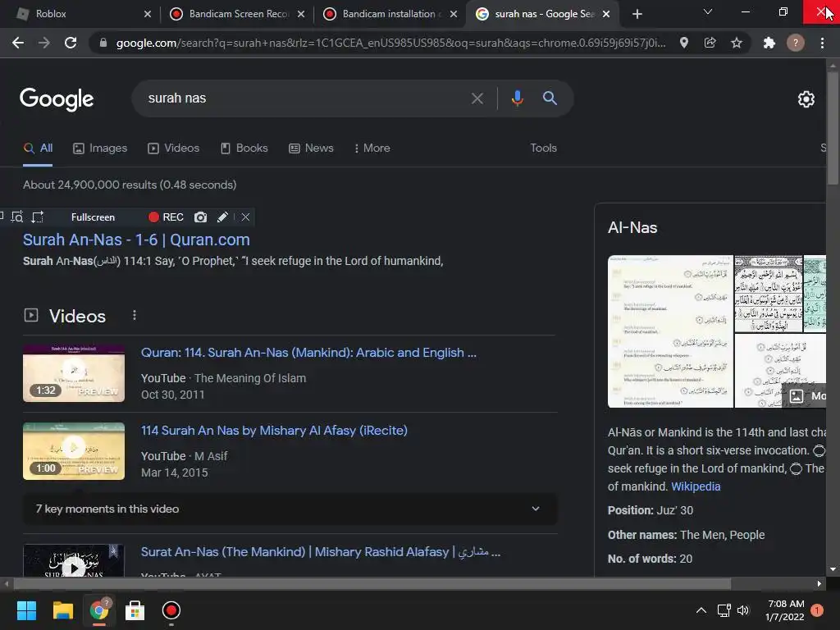Image resolution: width=840 pixels, height=630 pixels.
Task: Open the Windows Start menu
Action: click(x=26, y=610)
